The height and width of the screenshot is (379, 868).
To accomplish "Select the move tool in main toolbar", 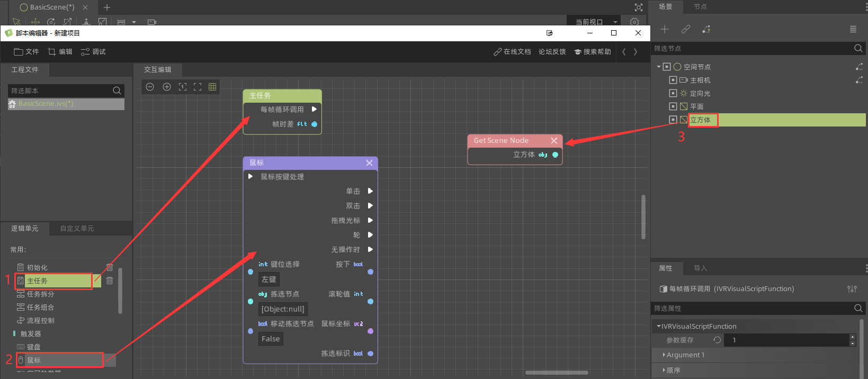I will click(x=35, y=22).
